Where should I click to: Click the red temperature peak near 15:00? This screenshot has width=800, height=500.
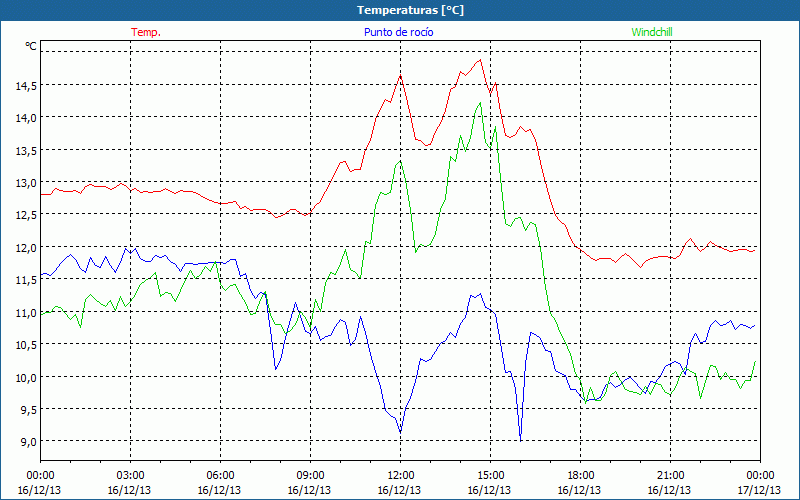pyautogui.click(x=480, y=60)
